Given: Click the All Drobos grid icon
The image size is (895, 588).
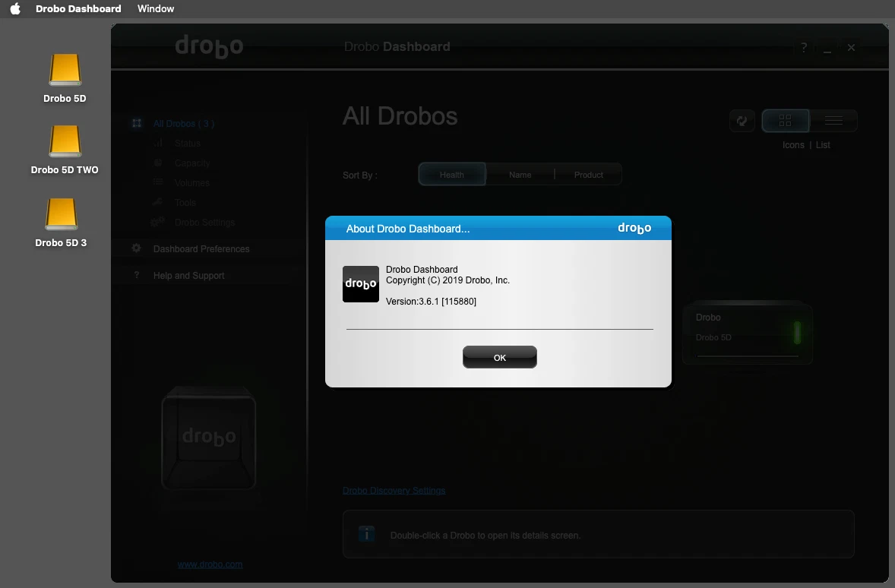Looking at the screenshot, I should (x=137, y=123).
